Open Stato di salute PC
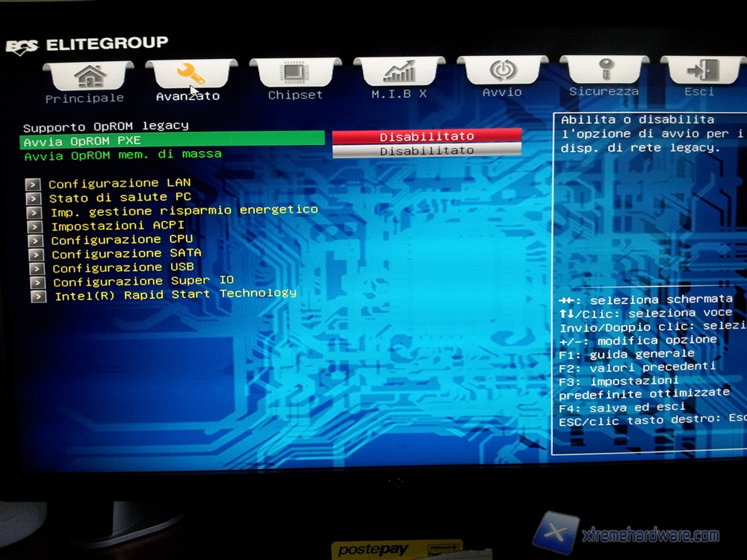Image resolution: width=747 pixels, height=560 pixels. click(x=120, y=197)
